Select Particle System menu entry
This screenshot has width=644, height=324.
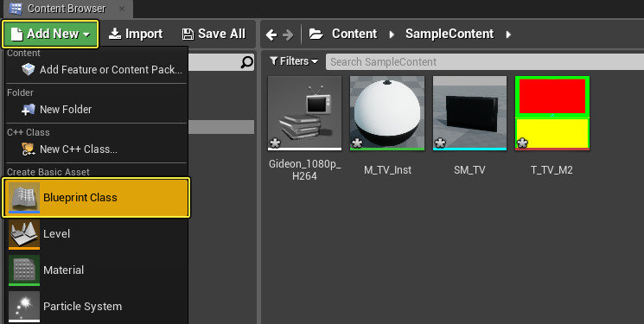pos(97,307)
